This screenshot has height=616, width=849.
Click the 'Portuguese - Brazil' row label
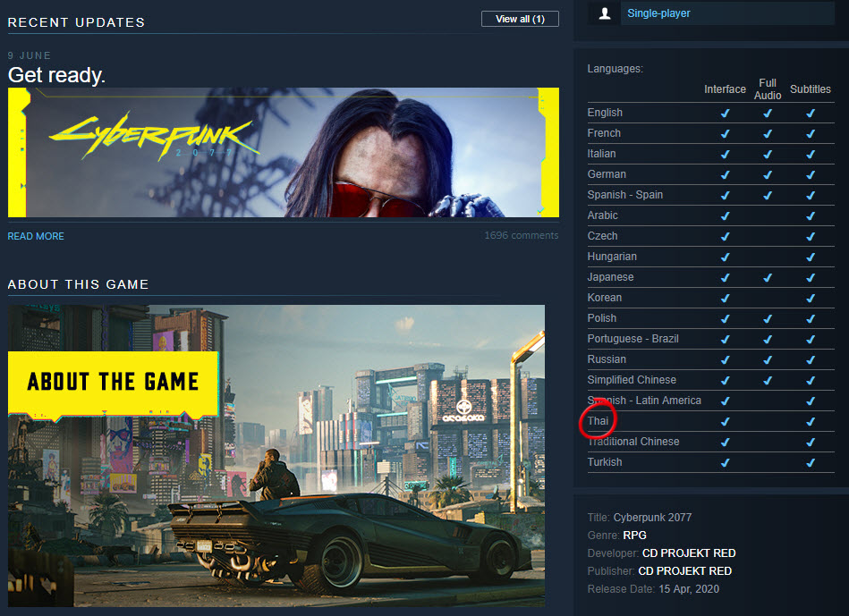pos(633,339)
